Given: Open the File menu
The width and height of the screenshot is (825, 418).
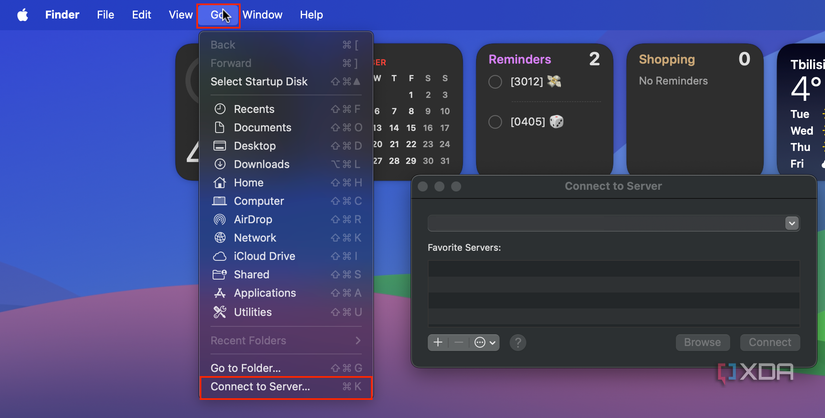Looking at the screenshot, I should 105,15.
